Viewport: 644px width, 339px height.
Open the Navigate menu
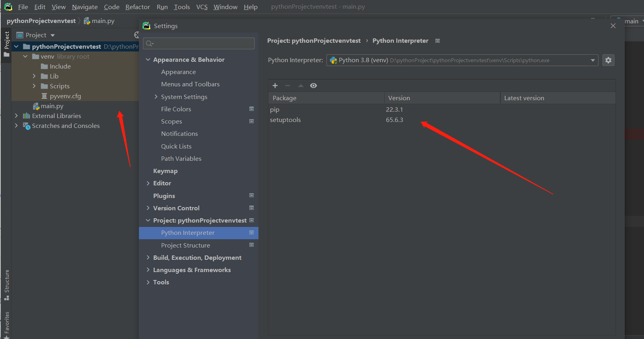(85, 7)
